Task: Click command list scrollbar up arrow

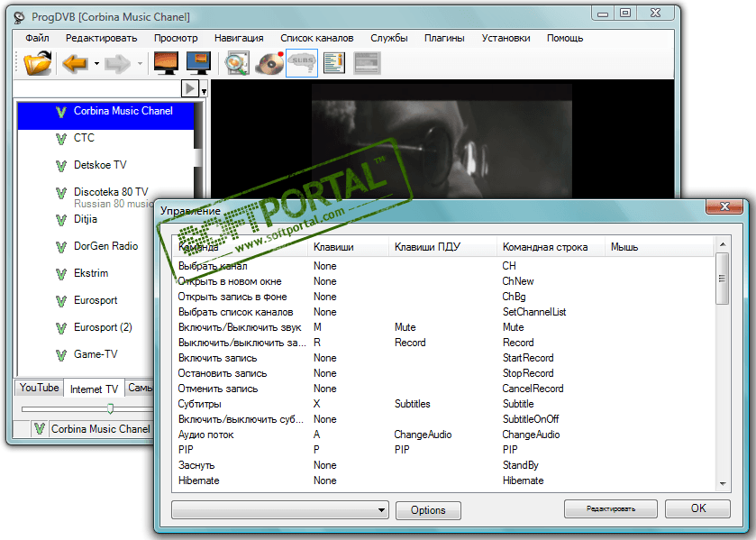Action: 723,244
